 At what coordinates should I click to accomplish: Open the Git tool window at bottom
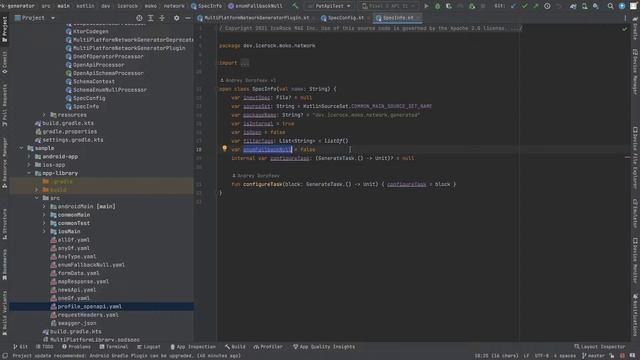tap(20, 347)
